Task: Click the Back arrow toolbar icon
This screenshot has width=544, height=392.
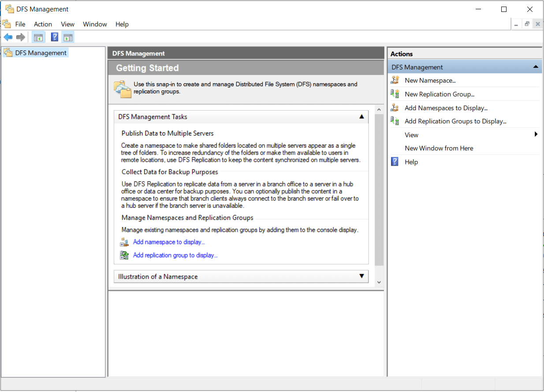Action: click(x=8, y=37)
